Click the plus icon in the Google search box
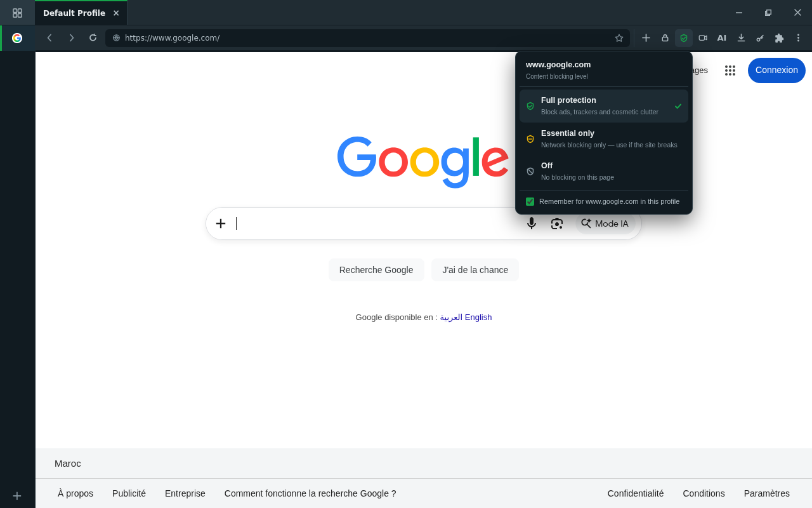The width and height of the screenshot is (812, 508). tap(221, 224)
